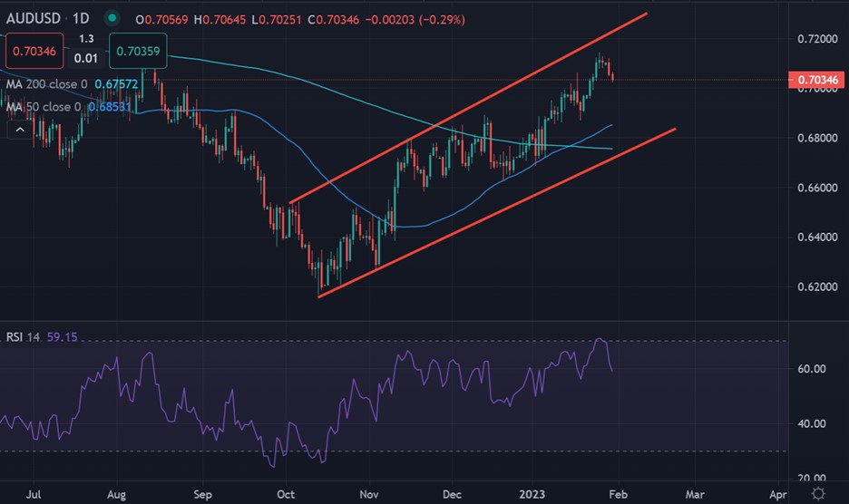Click the teal buy price 0.70359 button
Image resolution: width=849 pixels, height=504 pixels.
click(x=138, y=51)
